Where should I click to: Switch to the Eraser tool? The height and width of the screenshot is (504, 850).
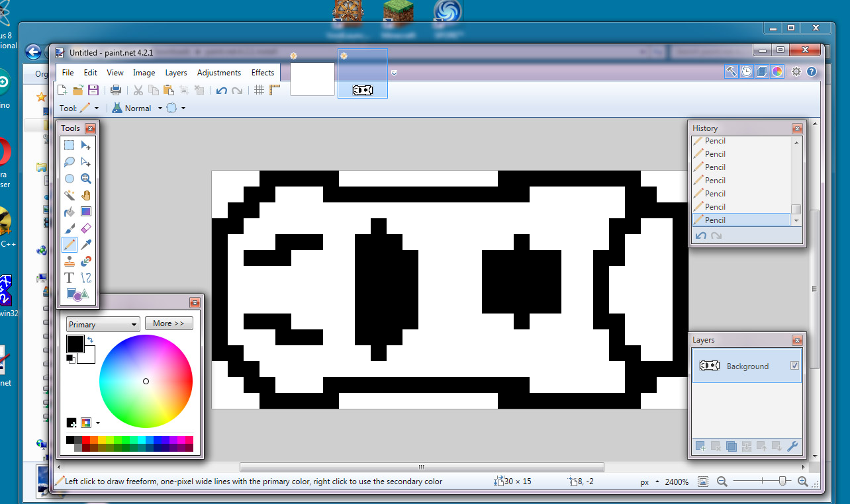coord(85,228)
